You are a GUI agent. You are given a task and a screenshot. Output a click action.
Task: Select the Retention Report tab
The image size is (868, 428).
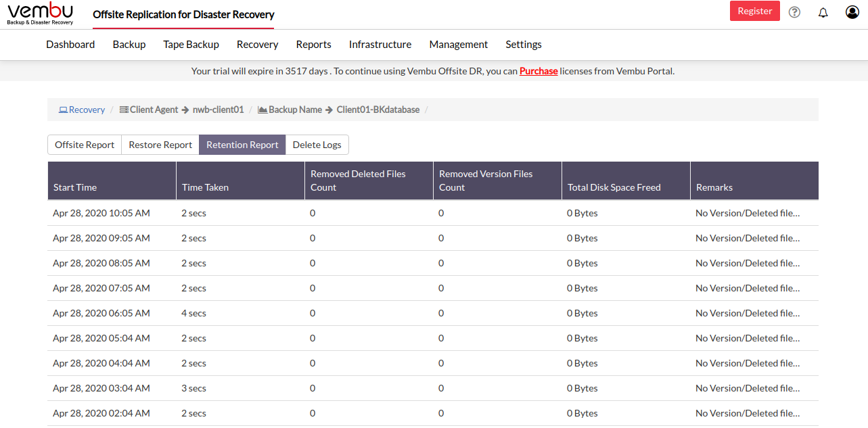[x=242, y=145]
